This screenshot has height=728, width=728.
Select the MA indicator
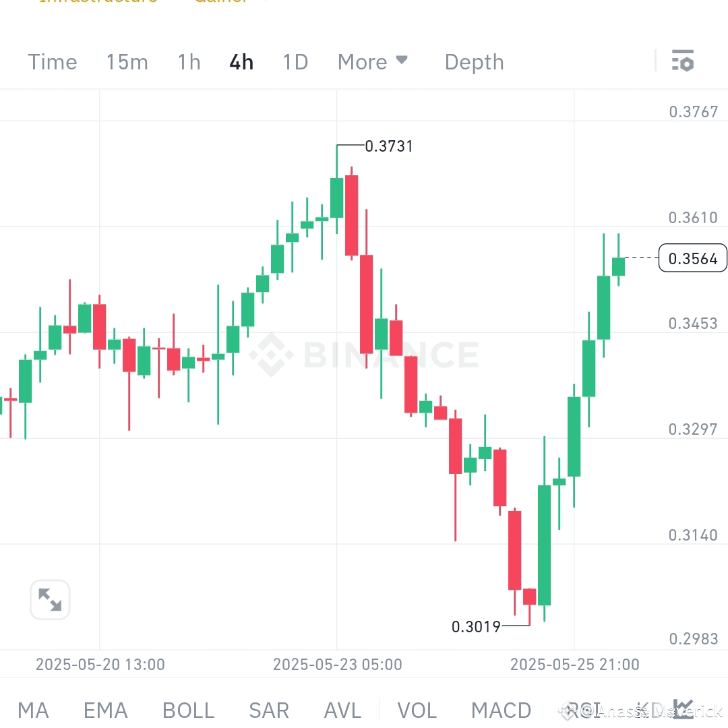pyautogui.click(x=34, y=710)
